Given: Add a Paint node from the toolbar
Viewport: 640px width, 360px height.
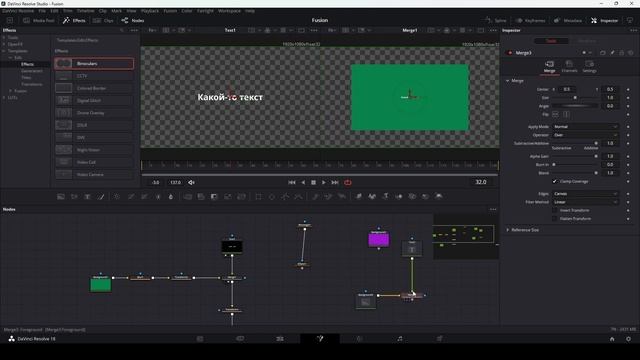Looking at the screenshot, I should (x=101, y=197).
